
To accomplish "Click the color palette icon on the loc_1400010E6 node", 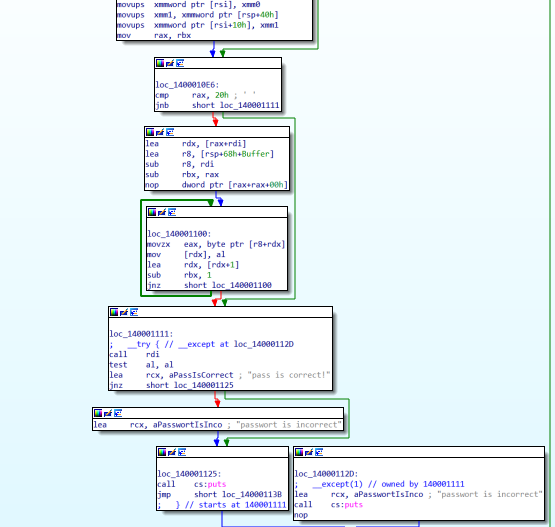I will click(x=160, y=63).
